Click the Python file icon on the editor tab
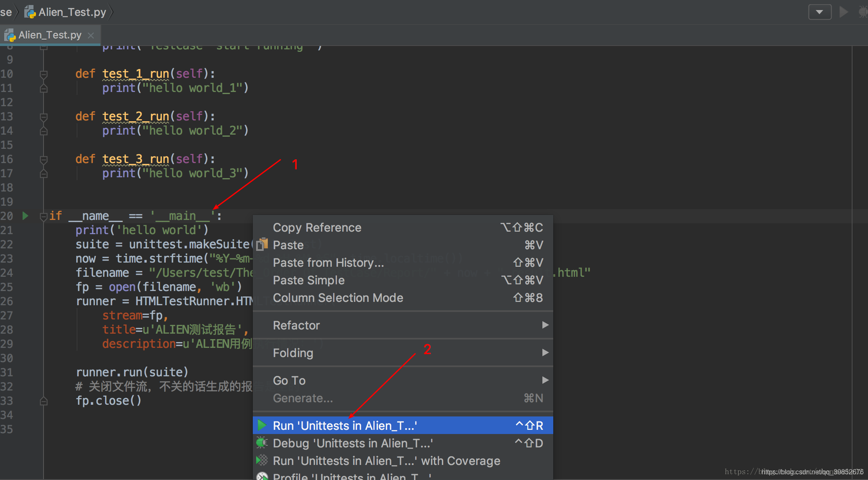868x480 pixels. point(10,35)
